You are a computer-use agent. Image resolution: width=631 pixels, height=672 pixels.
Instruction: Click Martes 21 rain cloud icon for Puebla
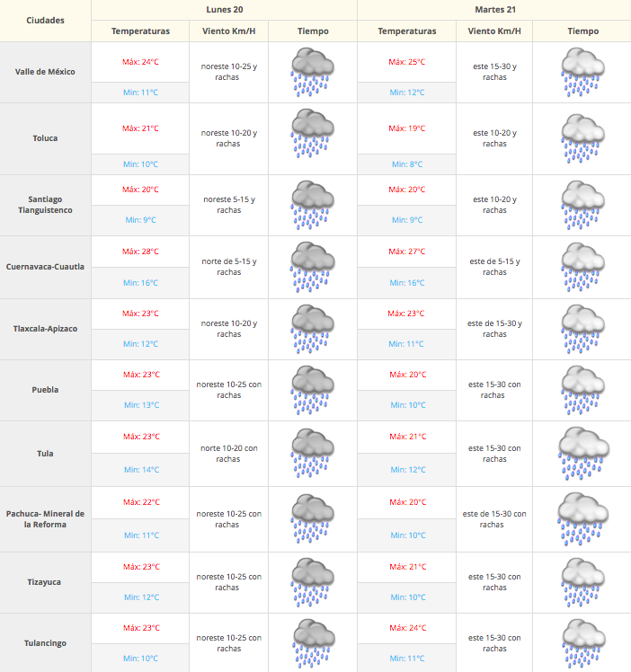click(582, 389)
